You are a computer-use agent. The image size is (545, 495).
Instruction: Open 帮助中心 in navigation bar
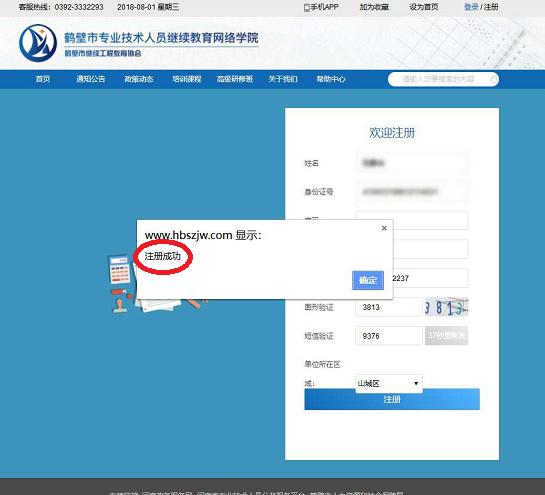[x=331, y=79]
